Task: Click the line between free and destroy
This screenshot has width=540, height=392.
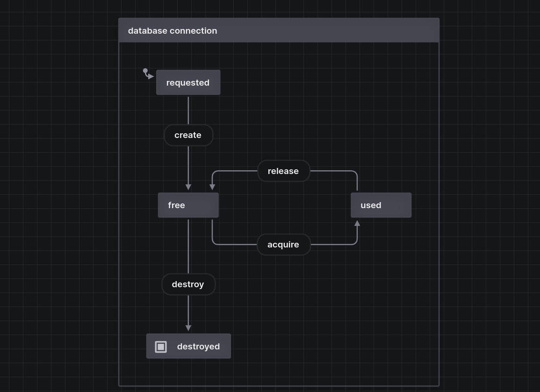Action: point(188,246)
